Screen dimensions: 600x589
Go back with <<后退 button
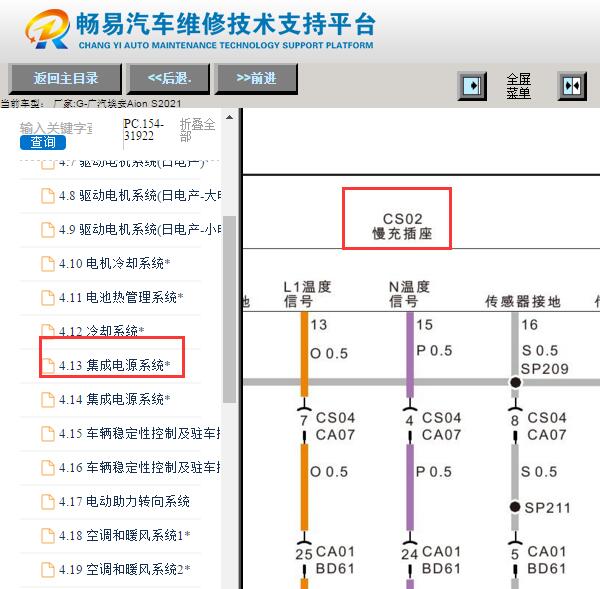pos(169,79)
